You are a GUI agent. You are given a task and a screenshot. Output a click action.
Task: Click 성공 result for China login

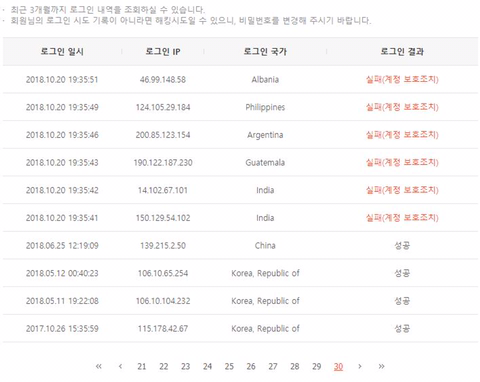coord(402,246)
